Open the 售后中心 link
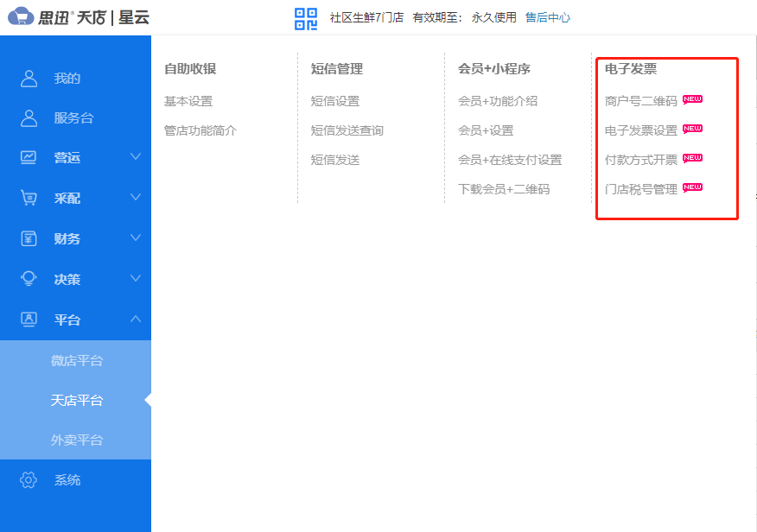The height and width of the screenshot is (532, 757). pyautogui.click(x=548, y=16)
